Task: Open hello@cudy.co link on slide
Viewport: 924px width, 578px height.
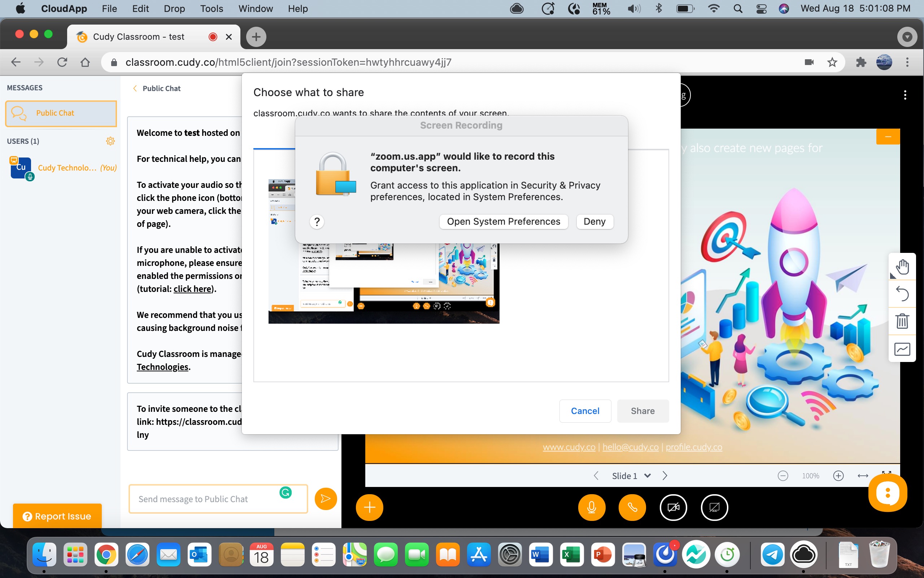Action: pos(631,447)
